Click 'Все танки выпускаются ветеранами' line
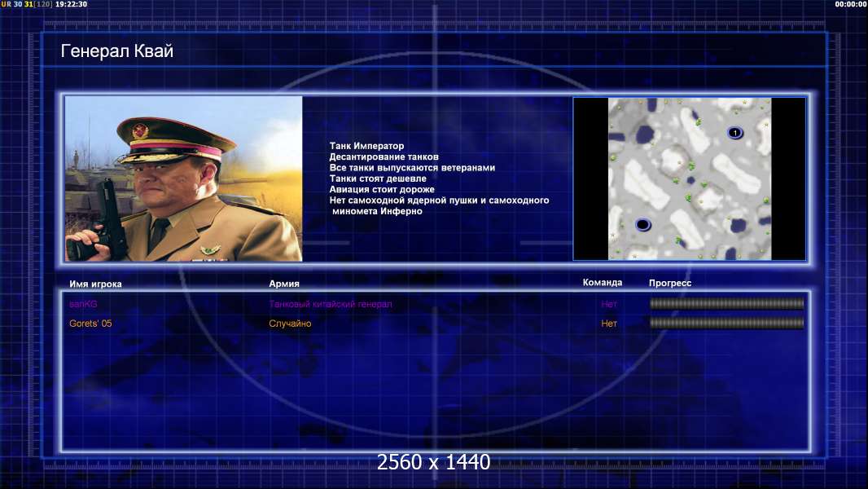Image resolution: width=868 pixels, height=489 pixels. click(x=412, y=167)
